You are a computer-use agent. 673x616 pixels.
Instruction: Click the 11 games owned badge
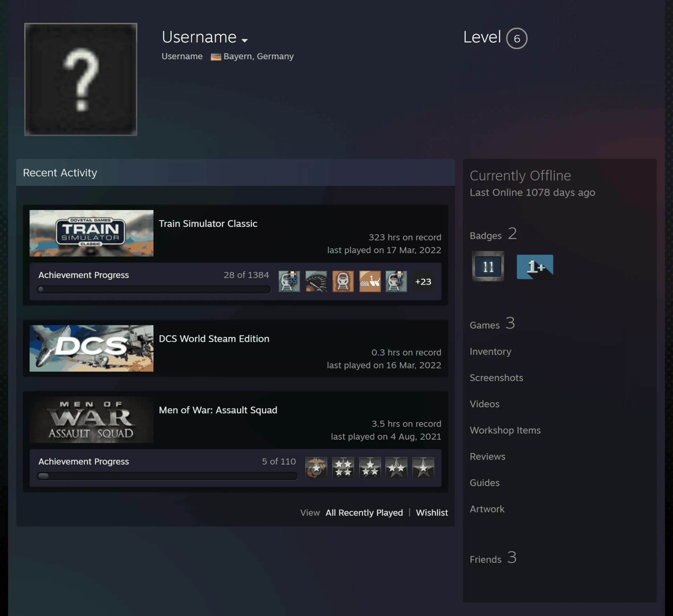click(488, 266)
